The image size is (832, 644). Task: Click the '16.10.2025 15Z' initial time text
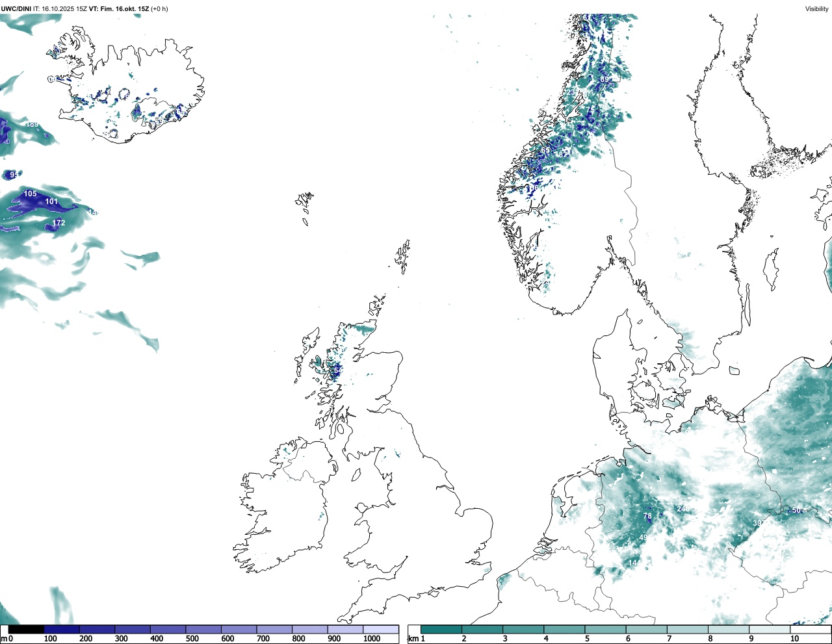[64, 9]
